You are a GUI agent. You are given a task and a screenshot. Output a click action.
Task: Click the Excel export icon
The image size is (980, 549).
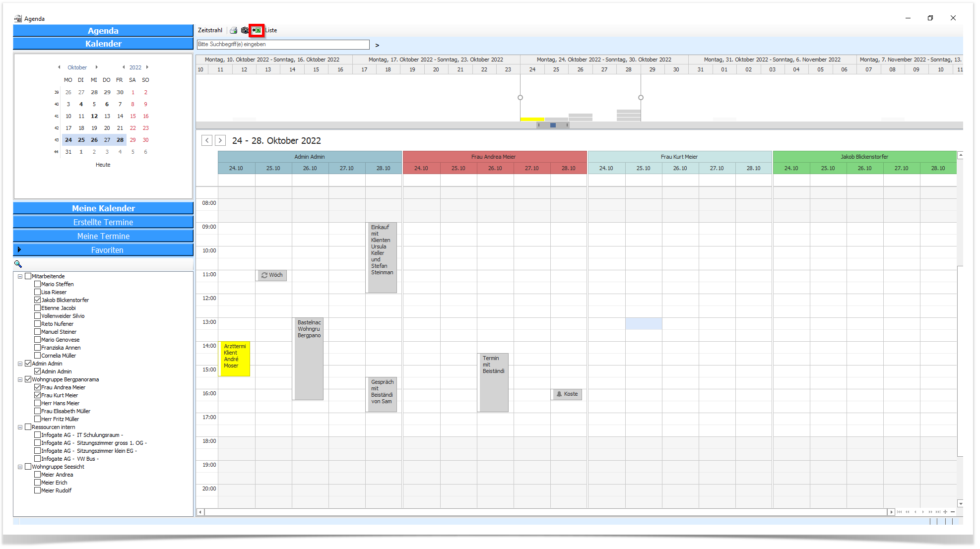257,30
